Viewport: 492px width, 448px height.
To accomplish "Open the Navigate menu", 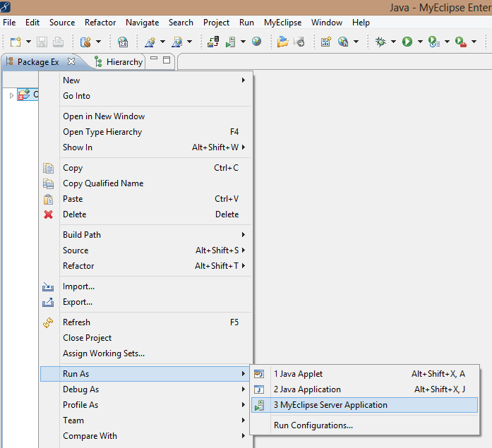I will coord(142,23).
